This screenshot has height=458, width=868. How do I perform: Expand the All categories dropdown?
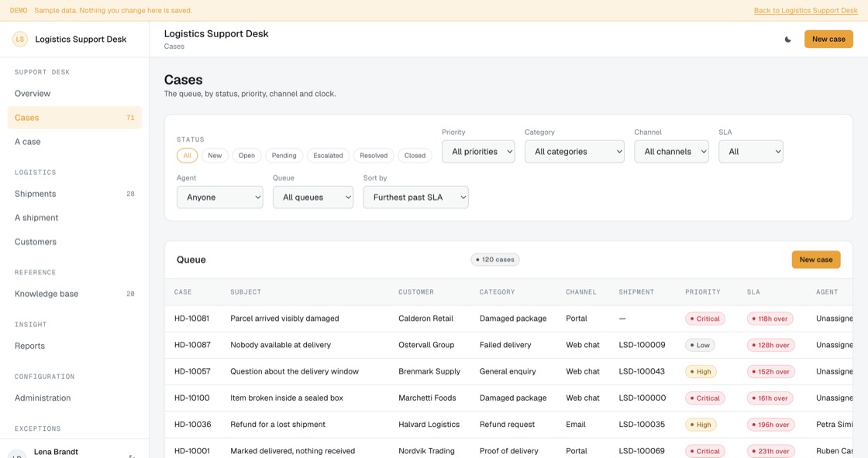(x=574, y=152)
